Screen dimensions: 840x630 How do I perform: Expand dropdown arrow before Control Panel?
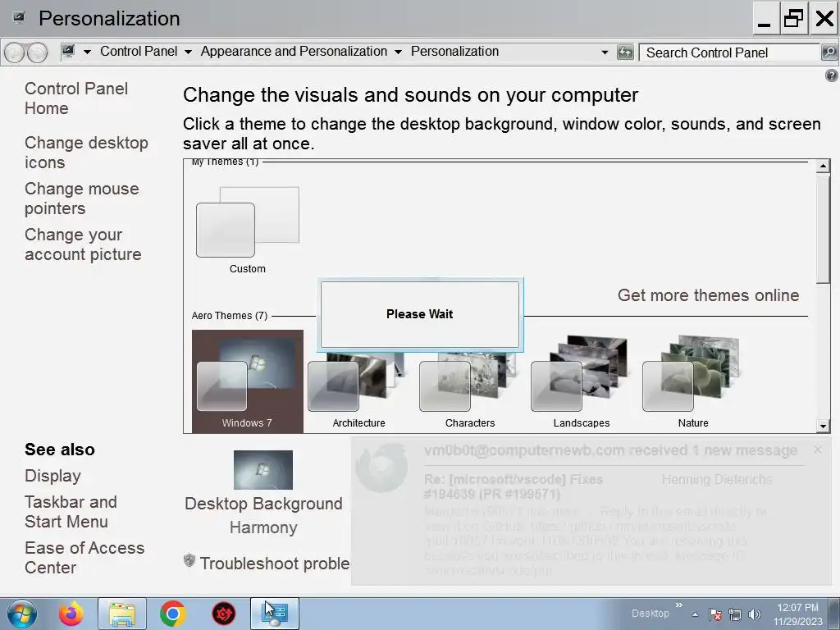[87, 52]
